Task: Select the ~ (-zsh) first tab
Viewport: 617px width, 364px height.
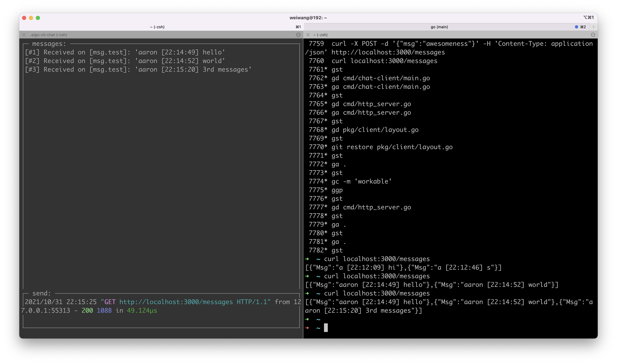Action: tap(157, 27)
